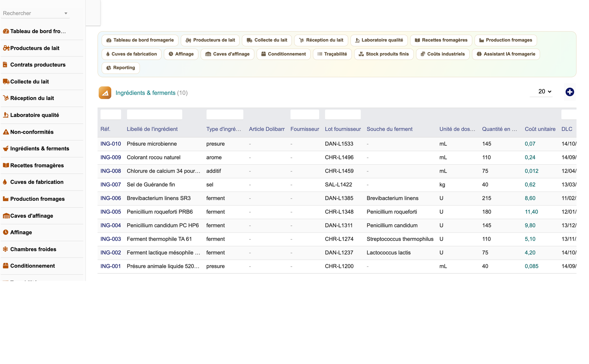
Task: Open Producteurs de lait top tab
Action: 210,40
